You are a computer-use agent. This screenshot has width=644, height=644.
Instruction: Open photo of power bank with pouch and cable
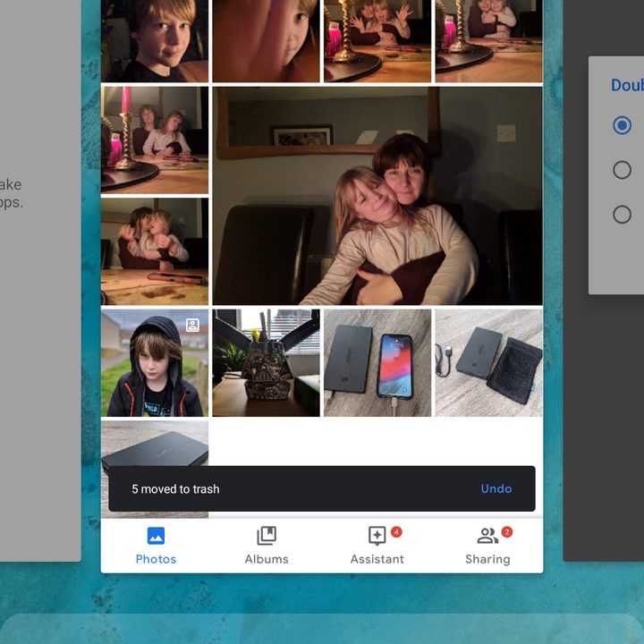click(x=488, y=363)
